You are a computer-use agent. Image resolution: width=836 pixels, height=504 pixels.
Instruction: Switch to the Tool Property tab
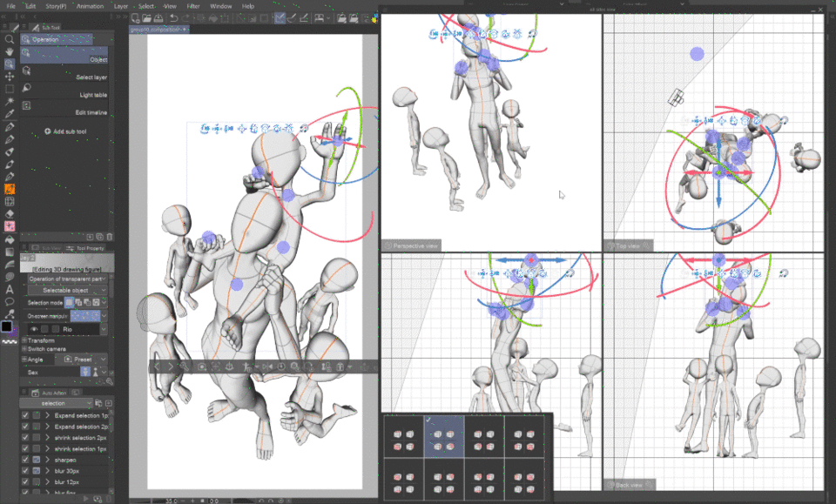85,248
